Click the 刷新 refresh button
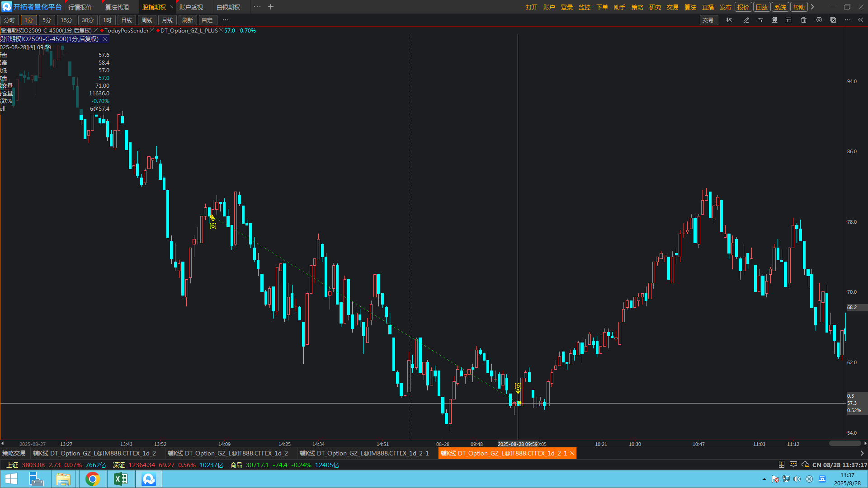This screenshot has width=868, height=488. click(x=187, y=20)
